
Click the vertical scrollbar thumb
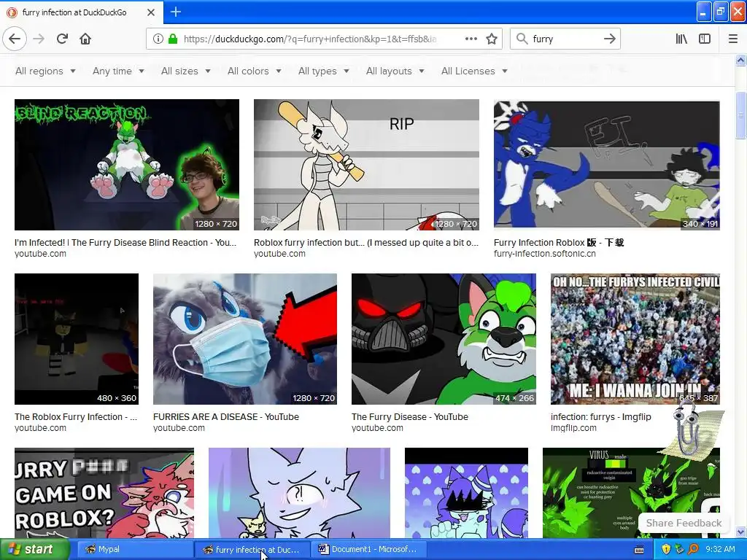[x=741, y=114]
